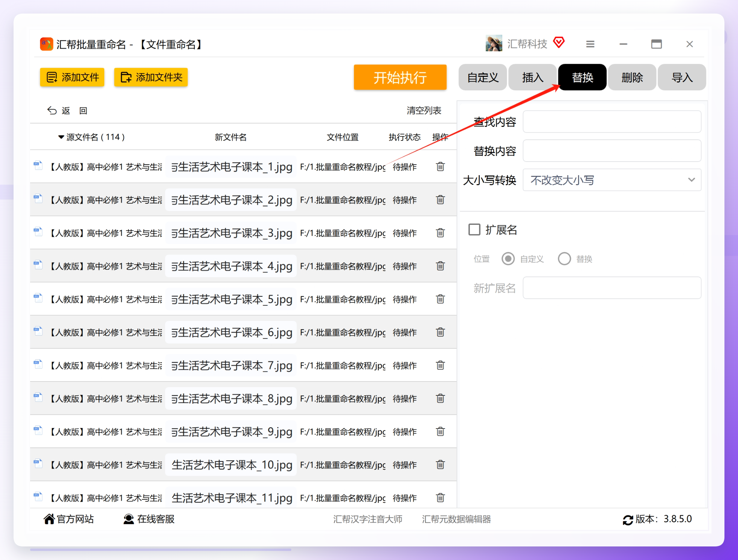Image resolution: width=738 pixels, height=560 pixels.
Task: Click 清空列表 to clear the list
Action: pyautogui.click(x=424, y=110)
